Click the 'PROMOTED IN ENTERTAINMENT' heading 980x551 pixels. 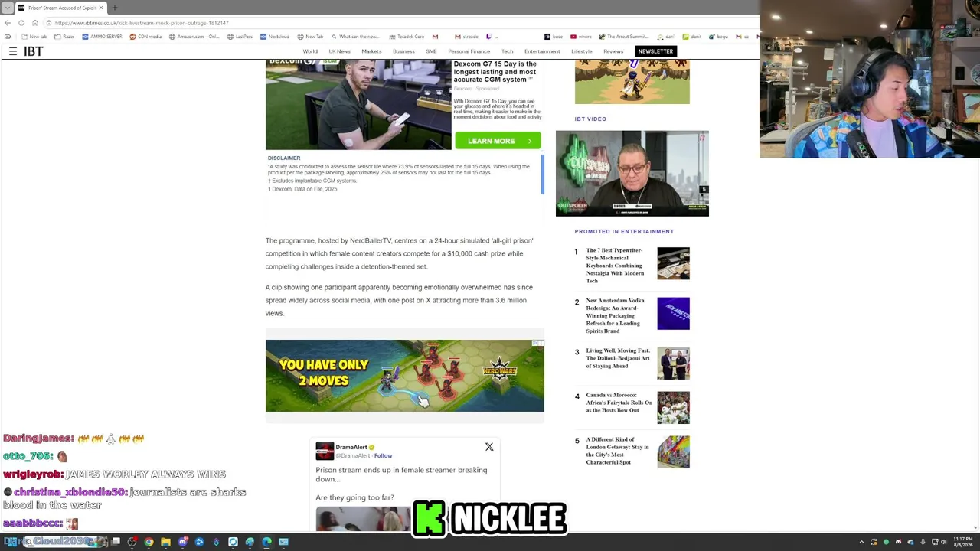click(624, 231)
